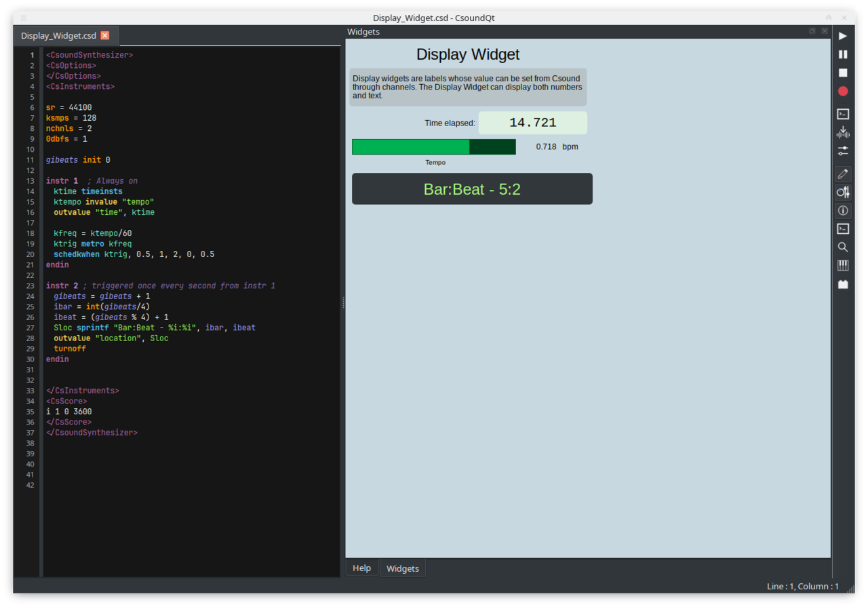The height and width of the screenshot is (609, 868).
Task: Click the 'Time elapsed:' label
Action: tap(450, 123)
